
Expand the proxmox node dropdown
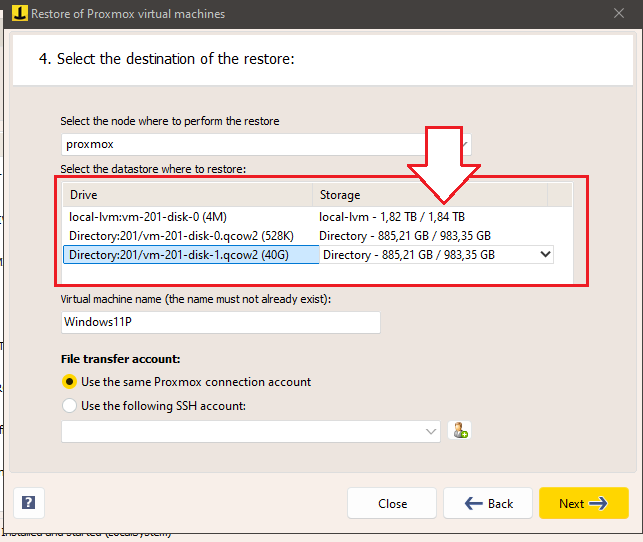(x=464, y=144)
